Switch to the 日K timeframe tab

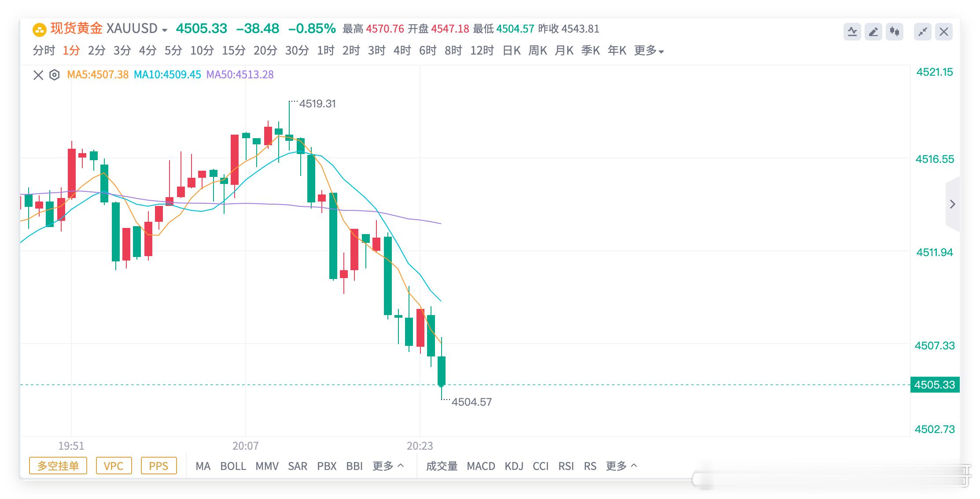pos(512,51)
